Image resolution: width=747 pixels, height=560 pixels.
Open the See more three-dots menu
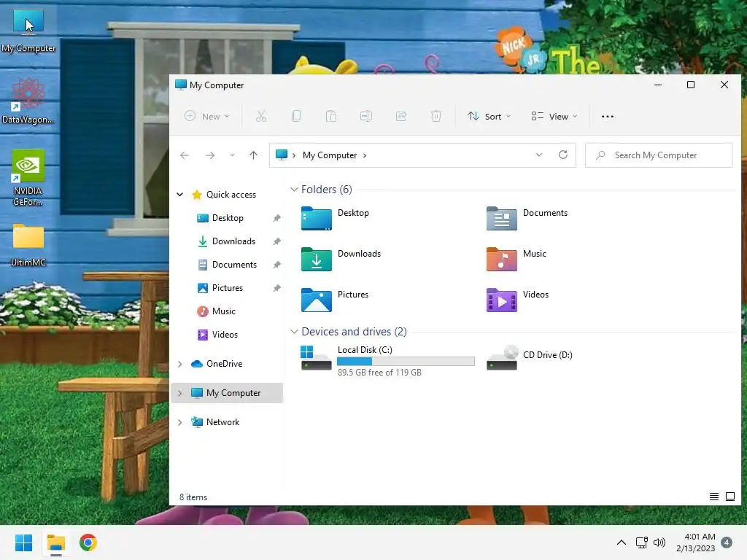tap(608, 116)
